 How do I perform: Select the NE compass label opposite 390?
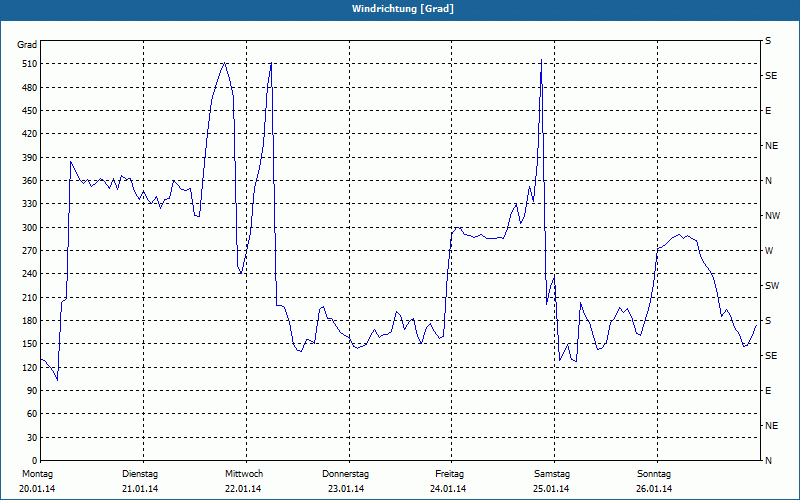click(771, 146)
